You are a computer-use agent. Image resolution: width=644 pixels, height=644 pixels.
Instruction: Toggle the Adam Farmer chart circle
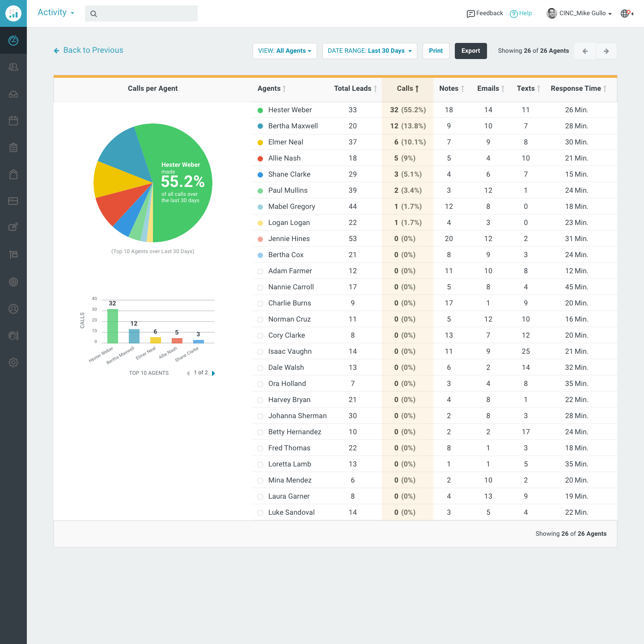point(260,271)
